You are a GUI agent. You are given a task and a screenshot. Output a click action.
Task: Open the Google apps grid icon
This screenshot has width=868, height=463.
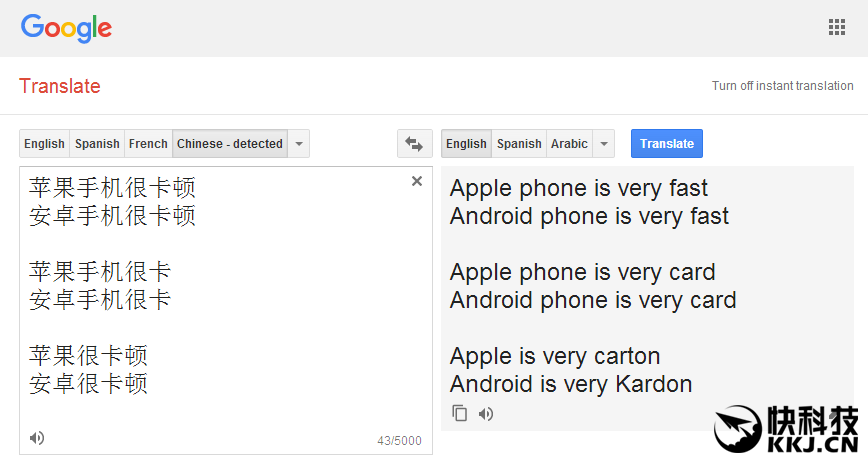tap(836, 27)
